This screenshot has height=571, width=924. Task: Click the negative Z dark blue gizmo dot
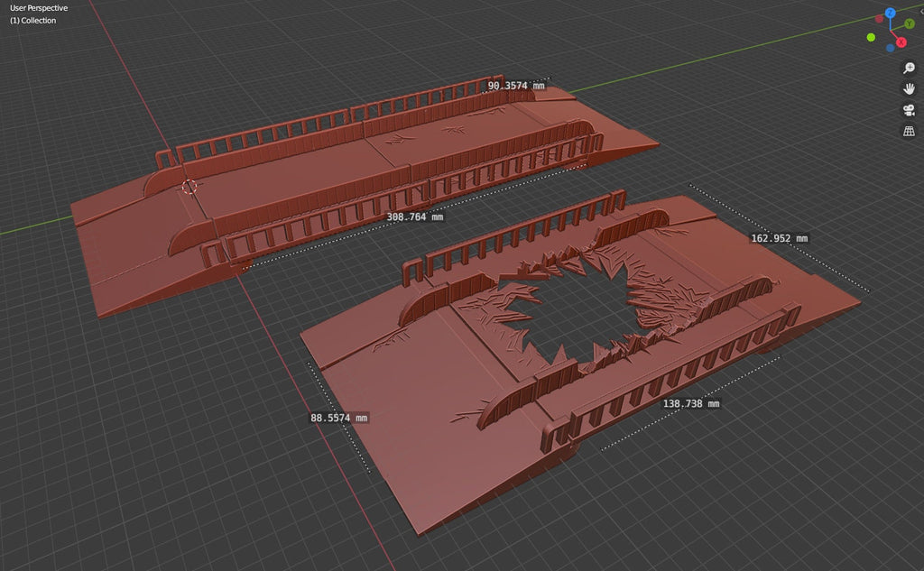coord(890,47)
